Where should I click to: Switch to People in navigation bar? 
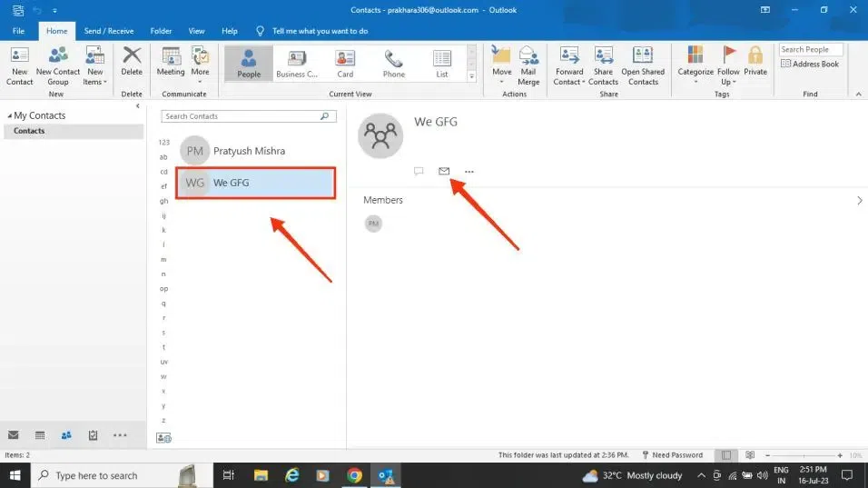[x=66, y=435]
